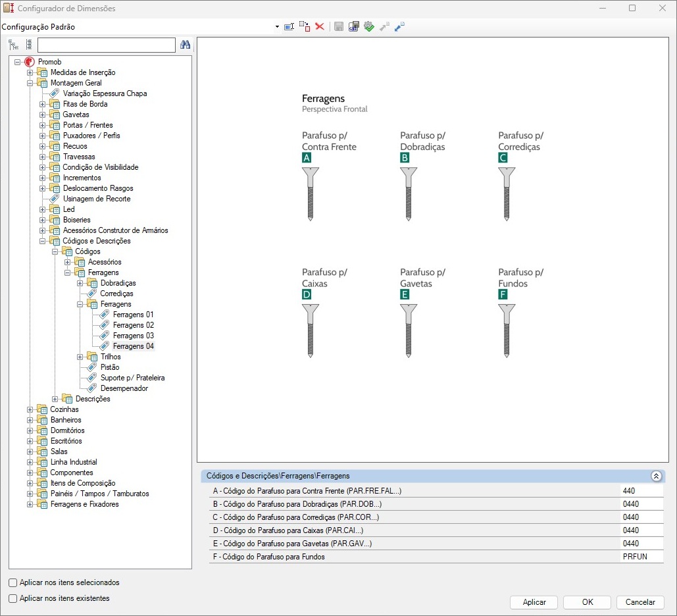Check 'Aplicar nos itens existentes' option

(13, 598)
